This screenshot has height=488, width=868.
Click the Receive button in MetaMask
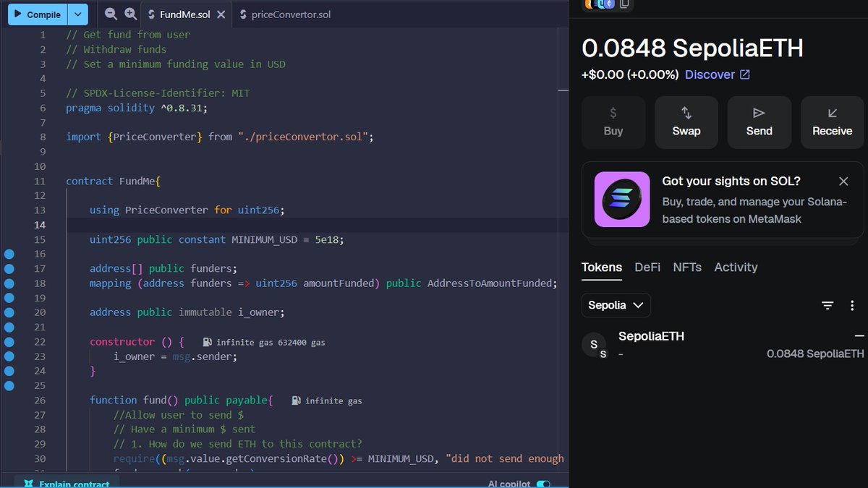[833, 122]
